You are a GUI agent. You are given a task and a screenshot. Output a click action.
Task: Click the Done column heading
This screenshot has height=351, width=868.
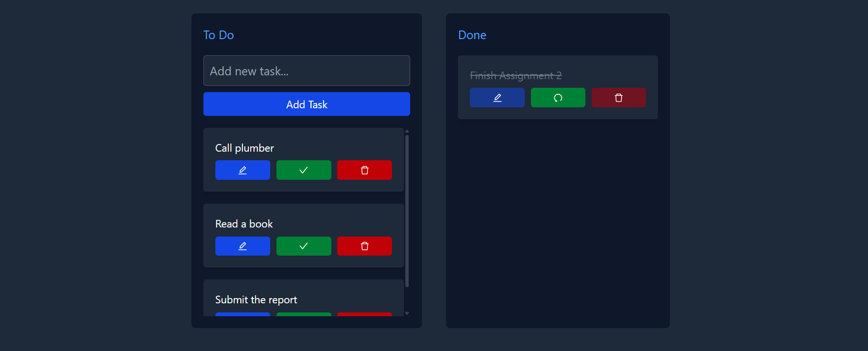coord(472,35)
